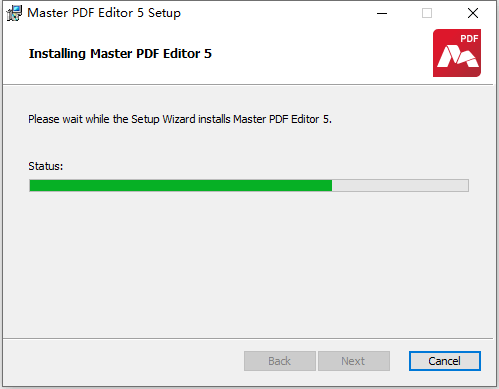Click the disabled Back button
Screen dimensions: 499x389
(280, 361)
